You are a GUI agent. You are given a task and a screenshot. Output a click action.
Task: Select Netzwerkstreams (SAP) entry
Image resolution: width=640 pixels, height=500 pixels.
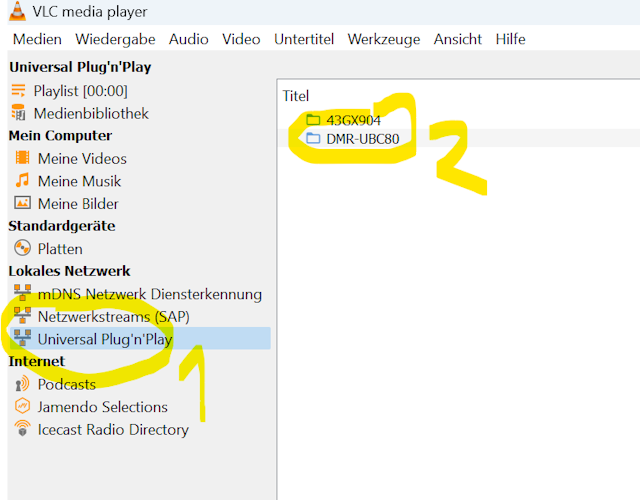coord(113,316)
